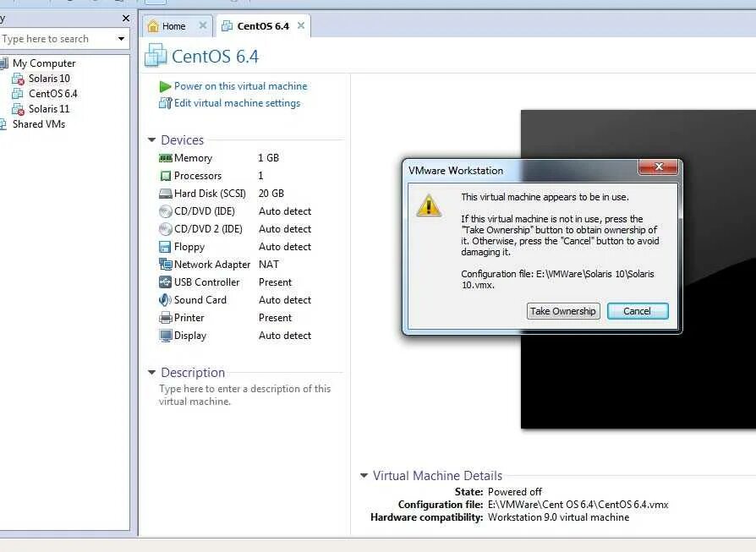This screenshot has width=756, height=552.
Task: Select the Processors device label
Action: pyautogui.click(x=198, y=176)
